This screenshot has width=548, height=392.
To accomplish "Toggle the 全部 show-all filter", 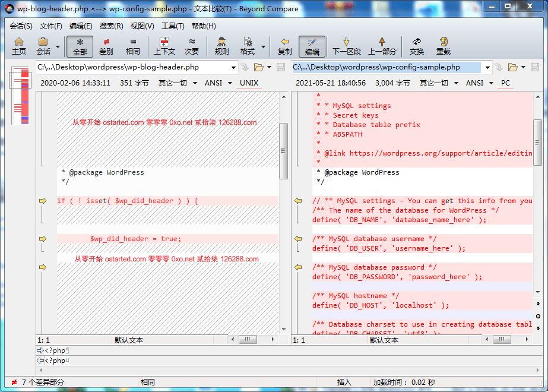I will pos(80,46).
